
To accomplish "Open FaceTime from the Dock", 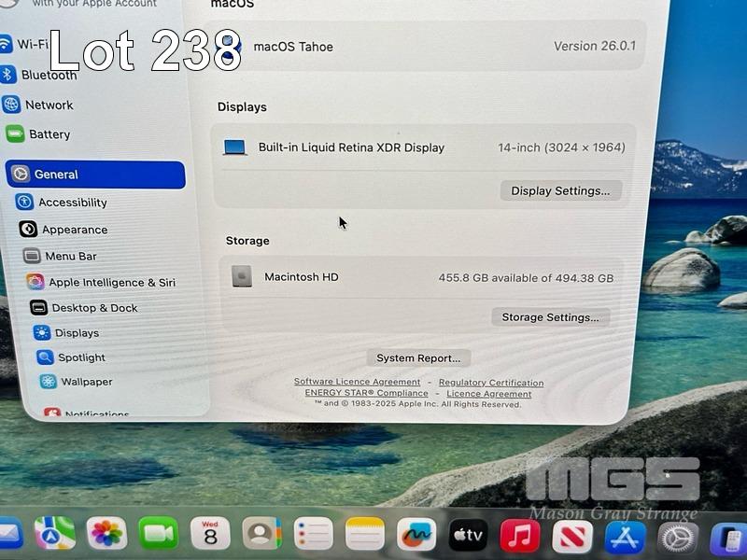I will click(159, 533).
